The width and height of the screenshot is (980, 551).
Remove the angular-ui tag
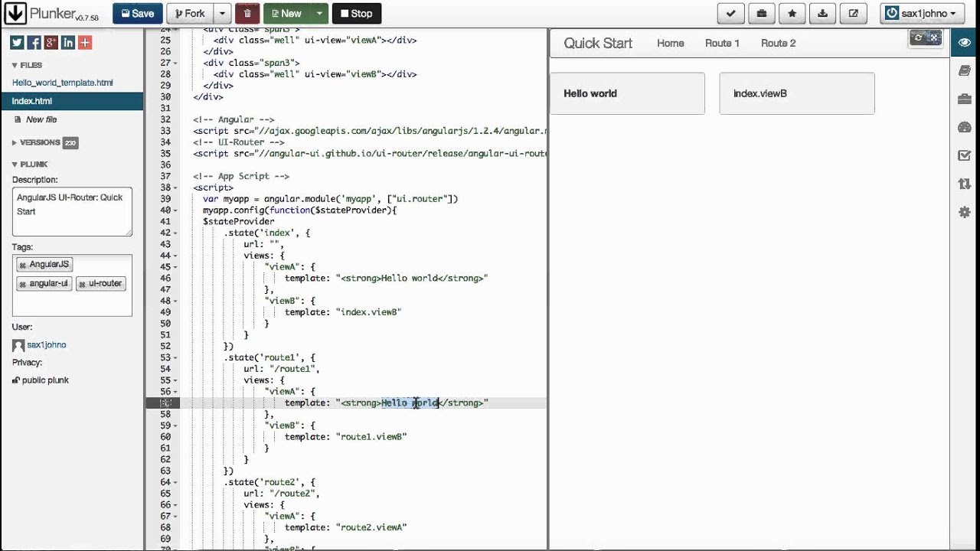[x=22, y=284]
